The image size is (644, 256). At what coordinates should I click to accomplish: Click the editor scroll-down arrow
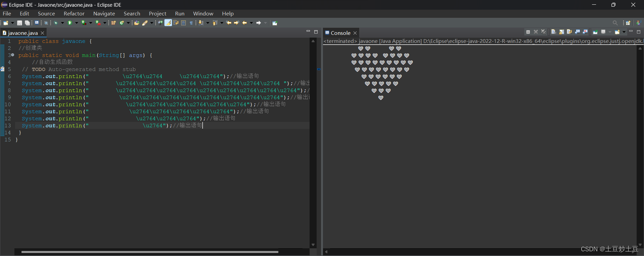(x=313, y=245)
